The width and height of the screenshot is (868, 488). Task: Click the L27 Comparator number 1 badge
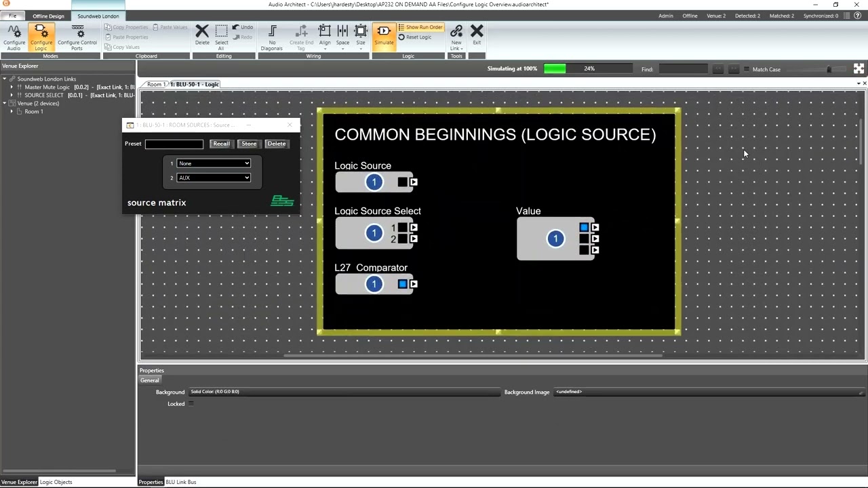pos(374,284)
